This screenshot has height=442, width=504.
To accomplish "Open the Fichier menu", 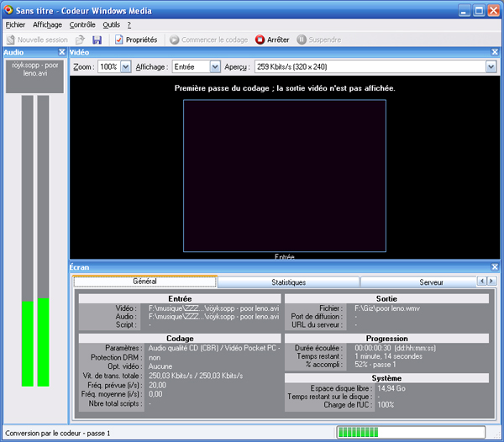I will (x=15, y=24).
